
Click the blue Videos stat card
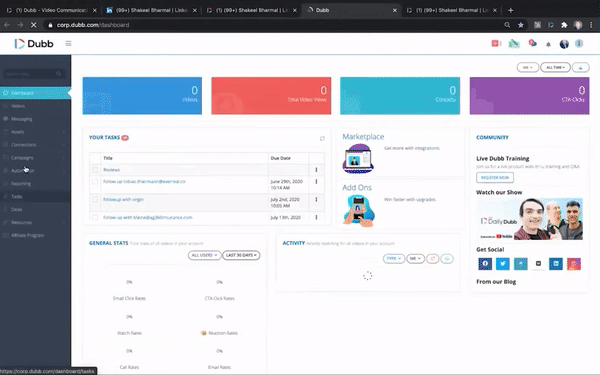pos(142,96)
